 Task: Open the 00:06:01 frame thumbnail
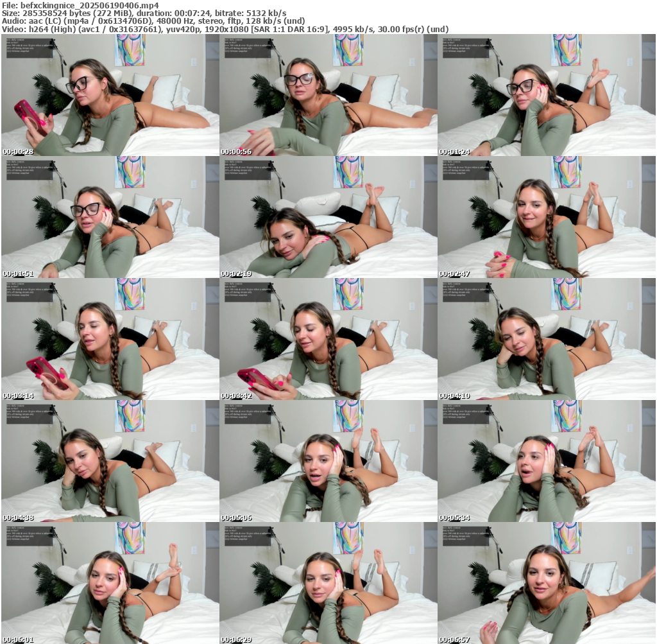[x=110, y=583]
